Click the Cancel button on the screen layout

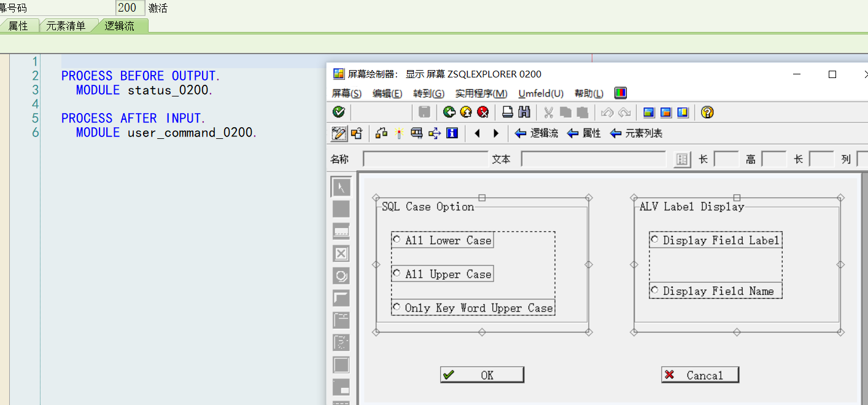pos(700,374)
